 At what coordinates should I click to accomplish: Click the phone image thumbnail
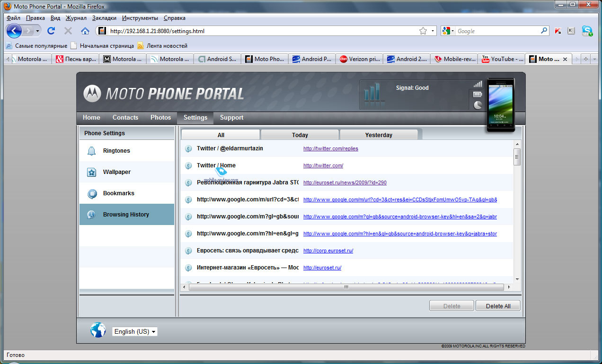click(x=501, y=105)
